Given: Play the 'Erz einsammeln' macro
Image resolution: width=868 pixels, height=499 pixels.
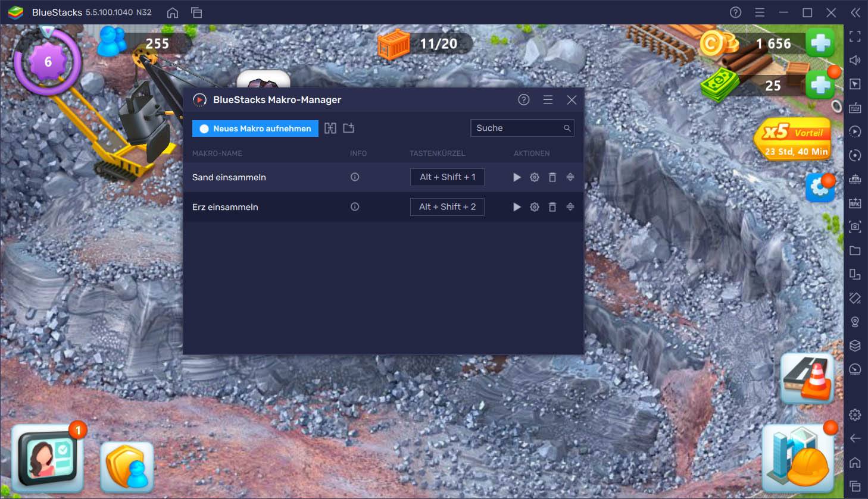Looking at the screenshot, I should pyautogui.click(x=517, y=207).
